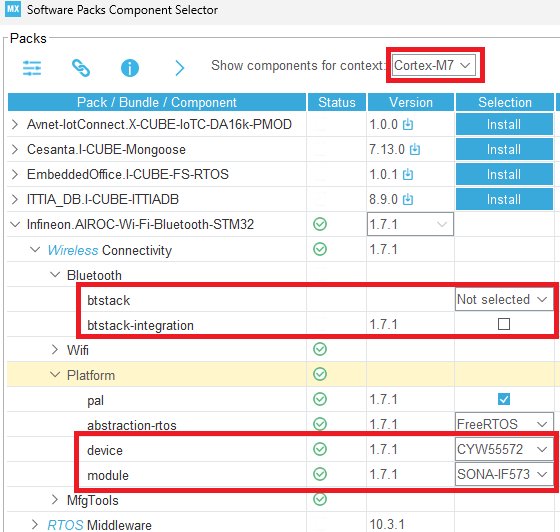
Task: Click the chain link icon in Packs toolbar
Action: click(x=81, y=68)
